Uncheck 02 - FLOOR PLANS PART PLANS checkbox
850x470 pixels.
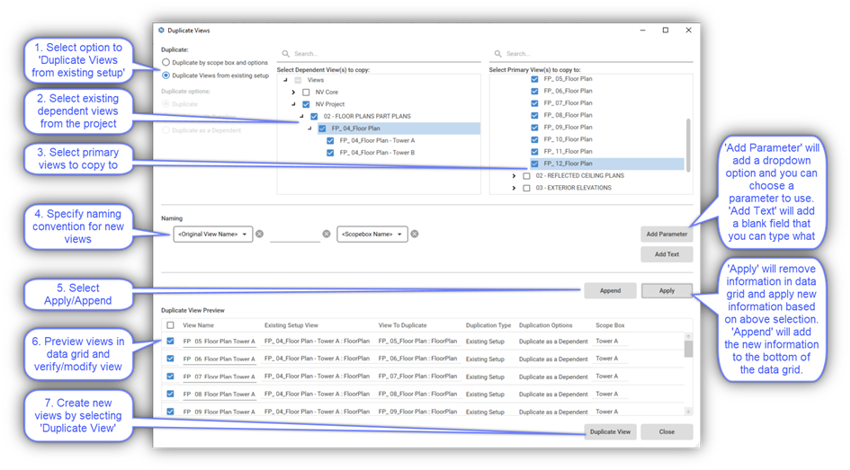[314, 116]
